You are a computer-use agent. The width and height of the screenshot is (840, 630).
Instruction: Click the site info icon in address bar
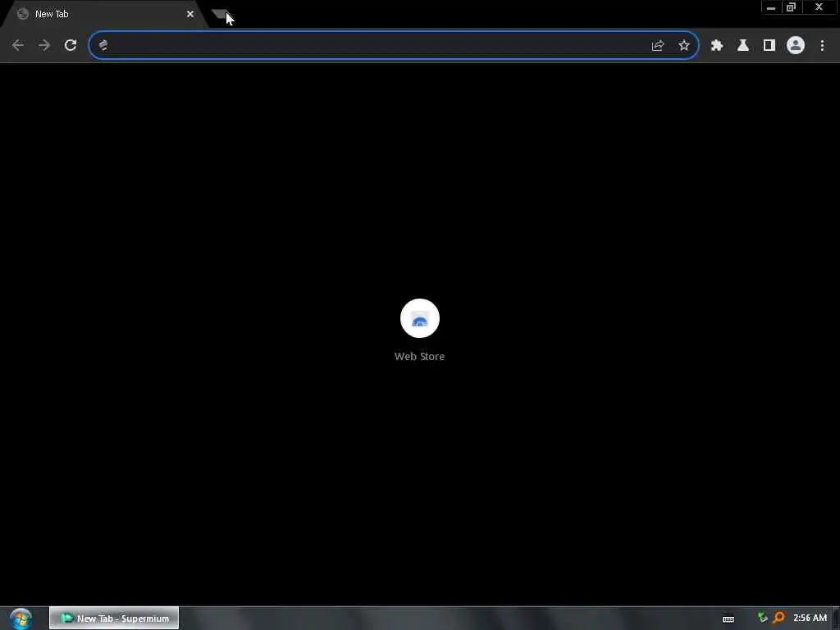[103, 46]
